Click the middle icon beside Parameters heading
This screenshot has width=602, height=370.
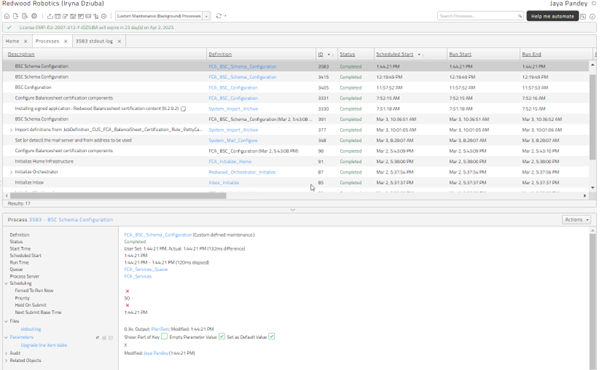(x=104, y=338)
